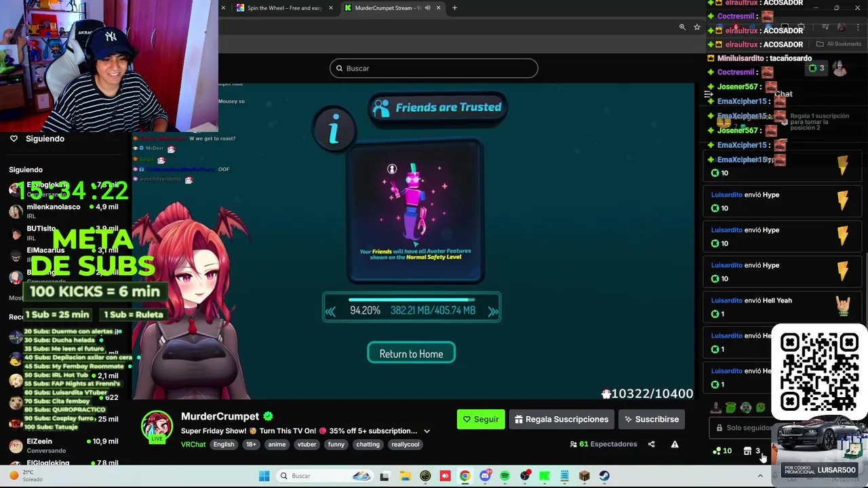Expand the stream title dropdown chevron
This screenshot has height=488, width=868.
(427, 431)
